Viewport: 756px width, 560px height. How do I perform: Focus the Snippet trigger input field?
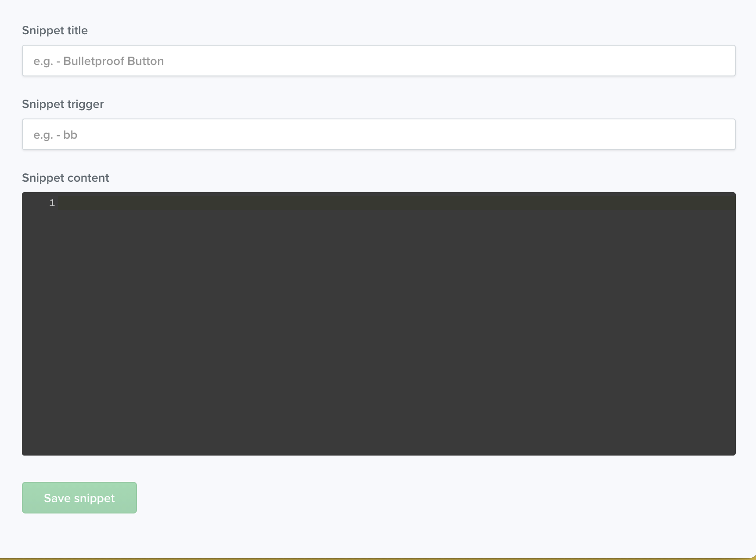378,134
